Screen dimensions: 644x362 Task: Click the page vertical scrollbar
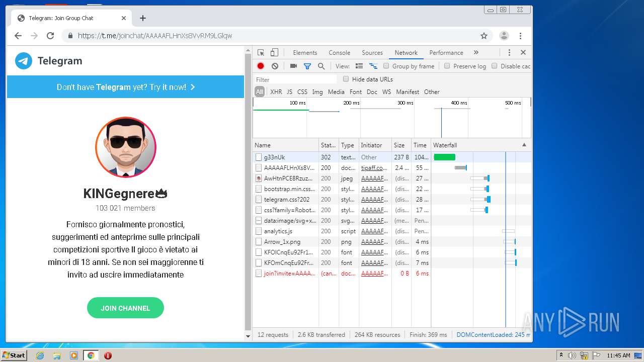[248, 193]
